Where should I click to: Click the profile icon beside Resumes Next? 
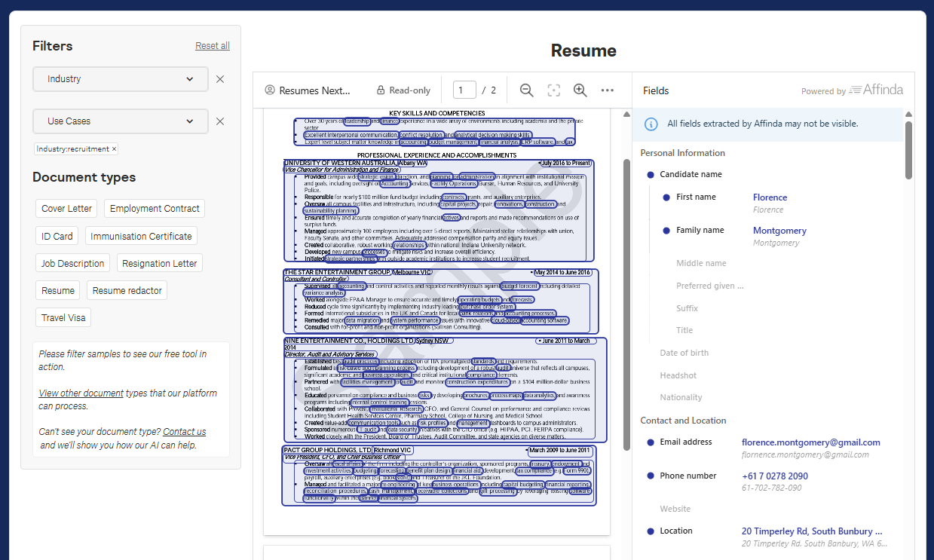pos(270,90)
